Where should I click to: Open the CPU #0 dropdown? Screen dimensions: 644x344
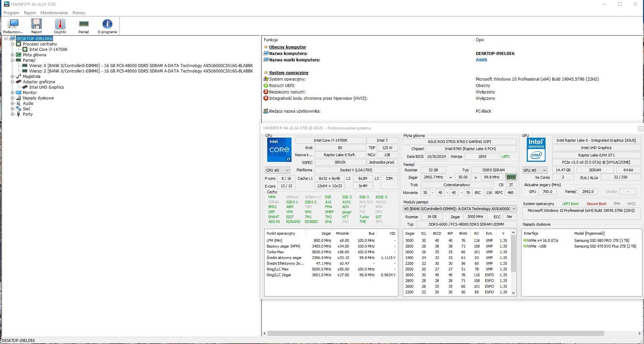(277, 170)
